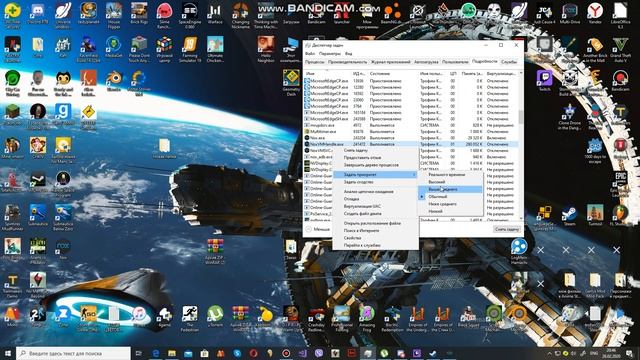Open the Amazing Frog desktop shortcut
Screen dimensions: 640x360
[367, 319]
